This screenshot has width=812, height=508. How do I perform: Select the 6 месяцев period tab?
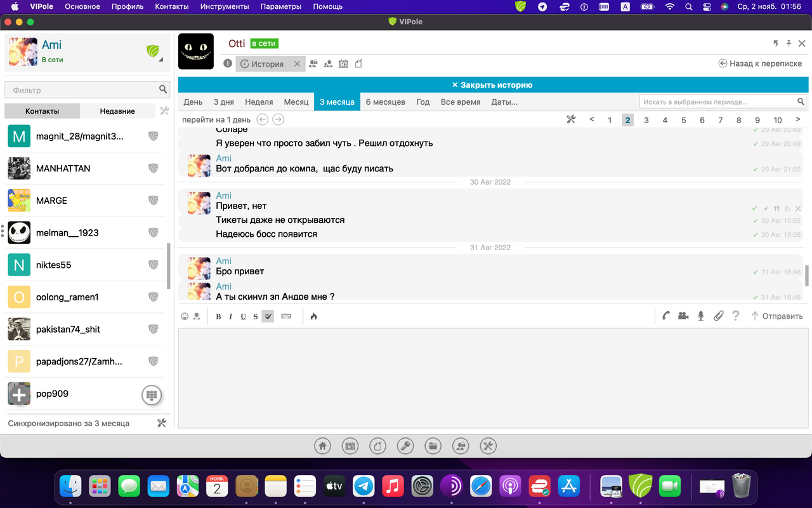(385, 102)
